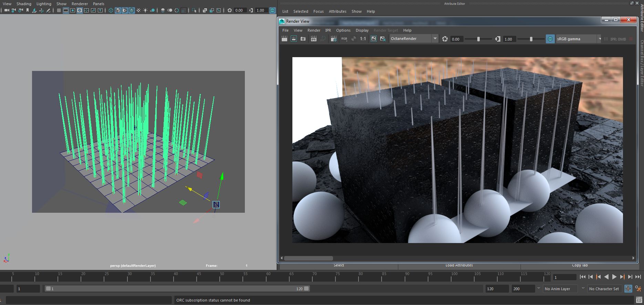Click the Remove Image icon in Render View
The image size is (644, 305).
[x=383, y=39]
